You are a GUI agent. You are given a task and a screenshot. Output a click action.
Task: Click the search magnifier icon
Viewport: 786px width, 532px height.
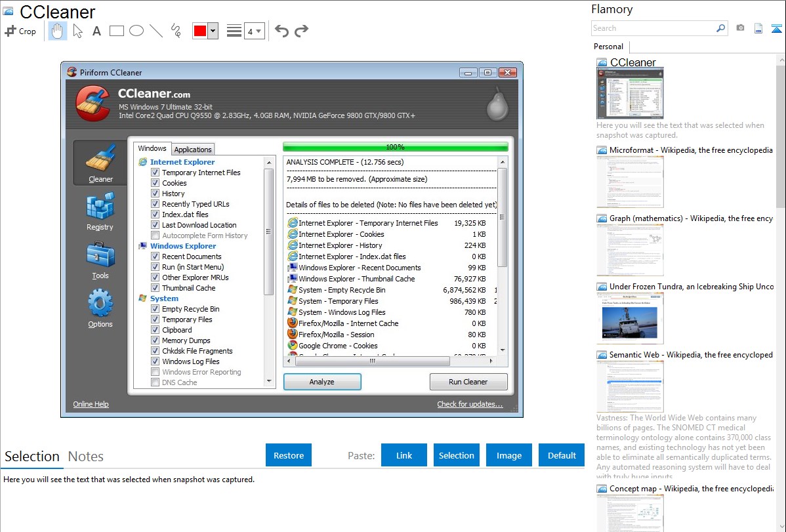(720, 28)
